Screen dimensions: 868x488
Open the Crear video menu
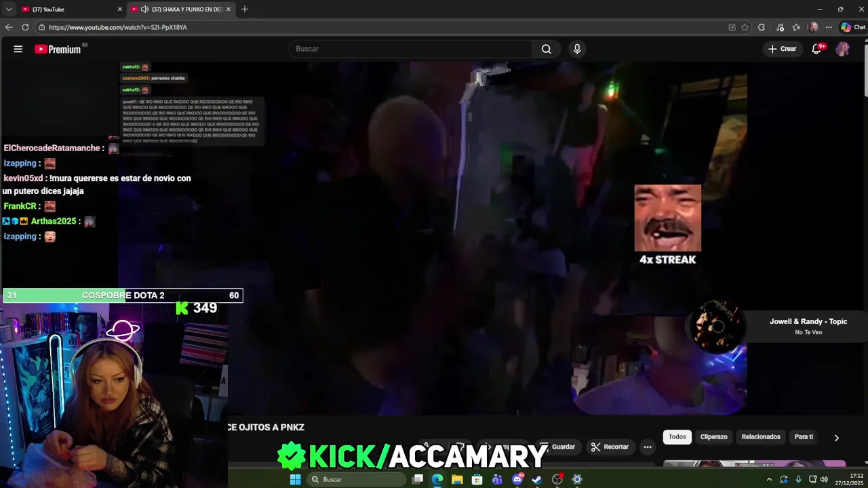click(x=783, y=49)
